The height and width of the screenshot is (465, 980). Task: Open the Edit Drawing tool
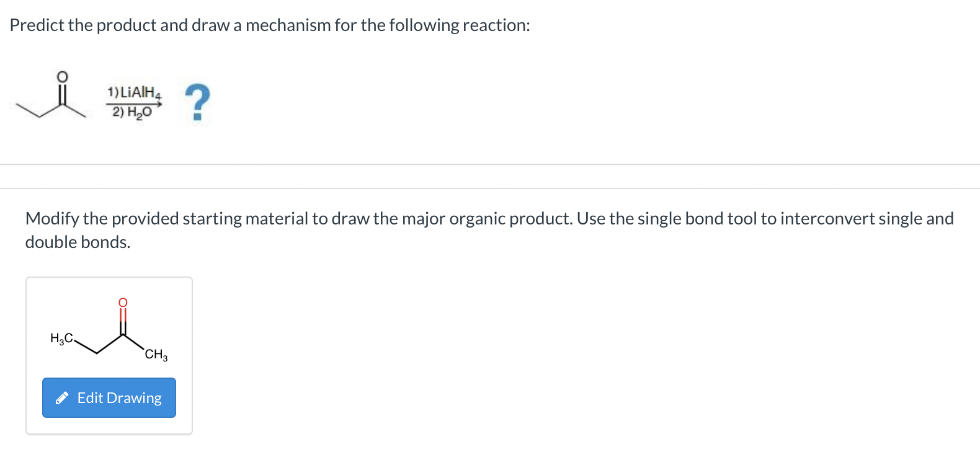coord(109,397)
